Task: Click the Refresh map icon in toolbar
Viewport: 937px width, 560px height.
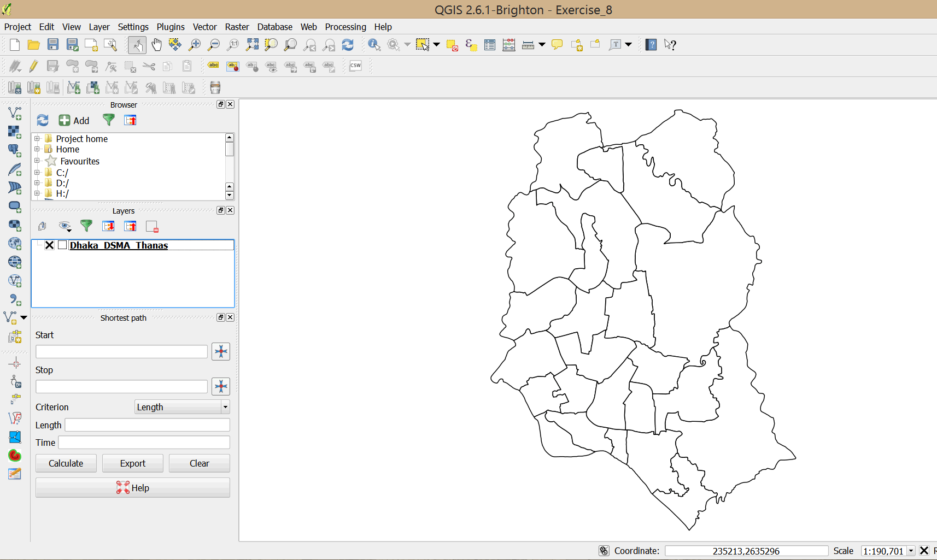Action: [x=348, y=45]
